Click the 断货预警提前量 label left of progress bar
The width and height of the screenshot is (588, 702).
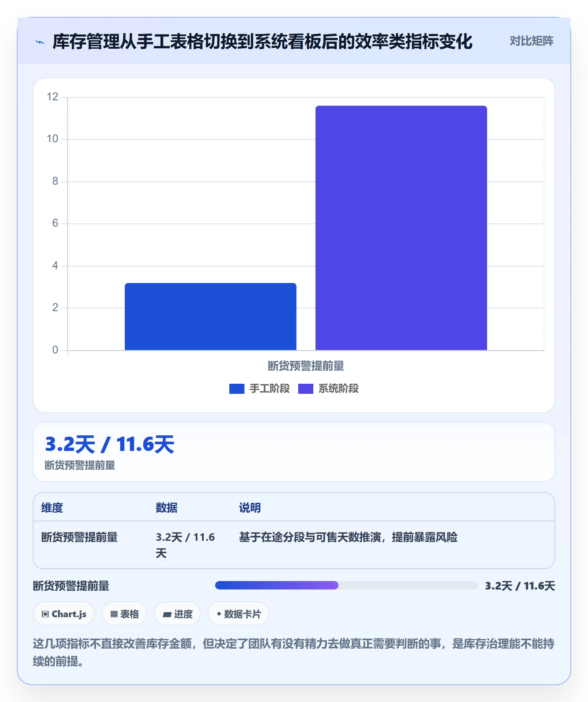(x=71, y=586)
